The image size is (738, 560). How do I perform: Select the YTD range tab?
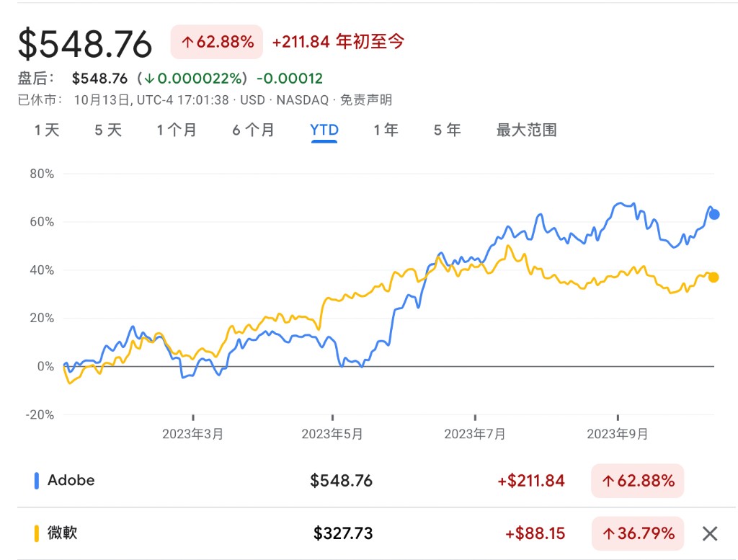324,130
